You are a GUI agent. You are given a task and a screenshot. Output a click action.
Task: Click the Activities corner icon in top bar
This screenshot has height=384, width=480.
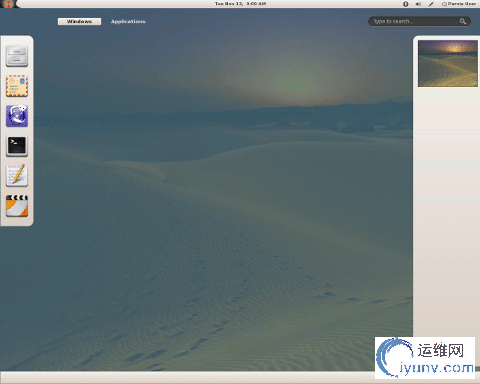tap(8, 4)
